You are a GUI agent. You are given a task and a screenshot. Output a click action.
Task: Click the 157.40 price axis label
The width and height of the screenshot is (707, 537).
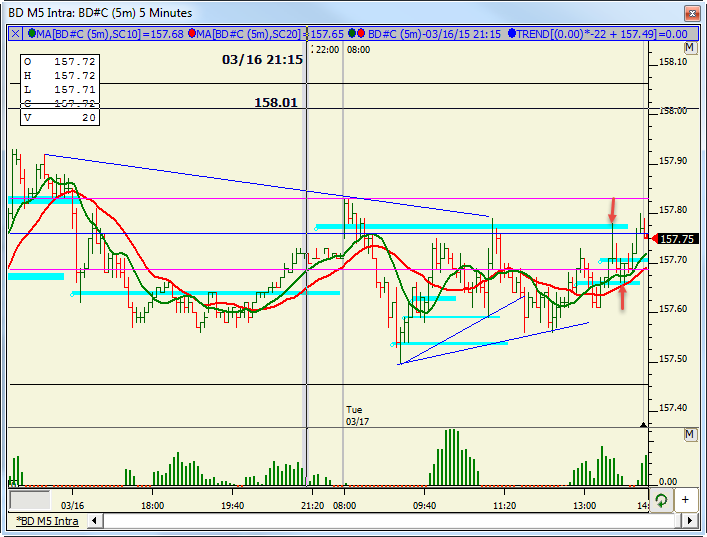tap(673, 408)
